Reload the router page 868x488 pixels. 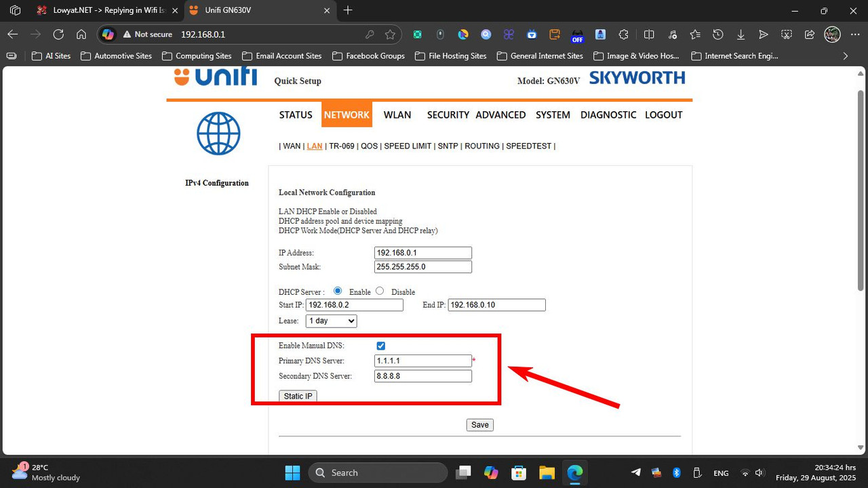point(58,34)
